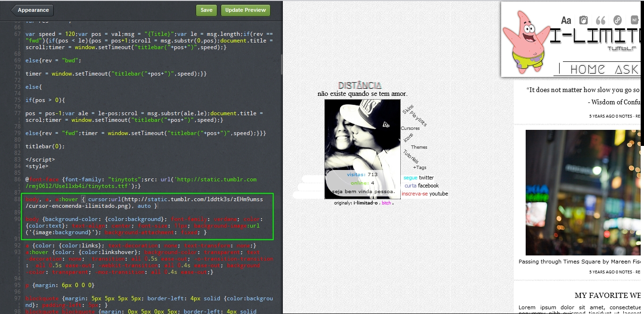The width and height of the screenshot is (644, 314).
Task: Click the 'if(pos > 0){' code line
Action: point(45,100)
